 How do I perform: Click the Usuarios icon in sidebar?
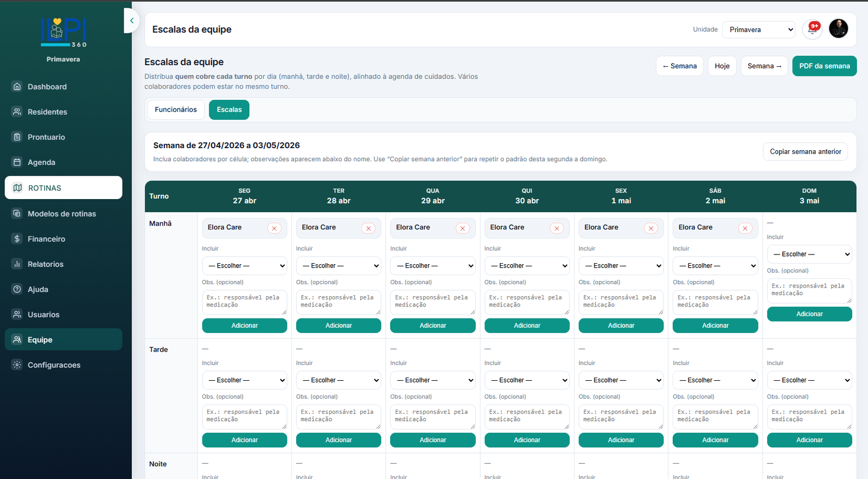[17, 315]
